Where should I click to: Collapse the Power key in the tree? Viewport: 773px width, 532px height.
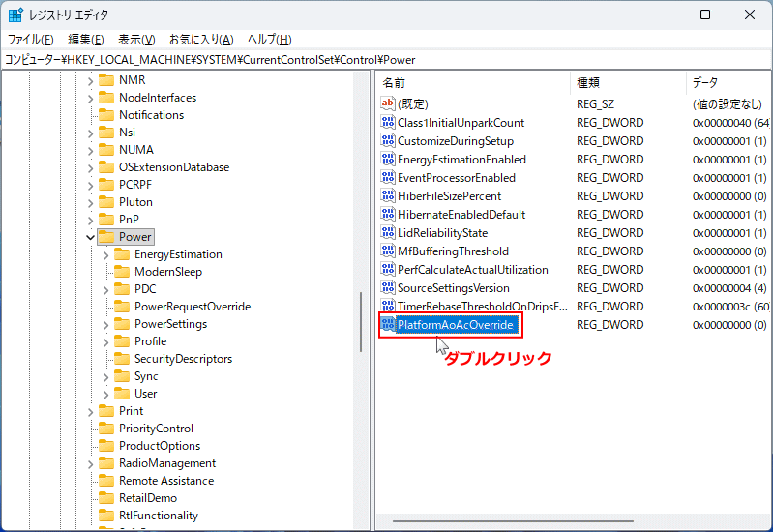click(x=90, y=237)
